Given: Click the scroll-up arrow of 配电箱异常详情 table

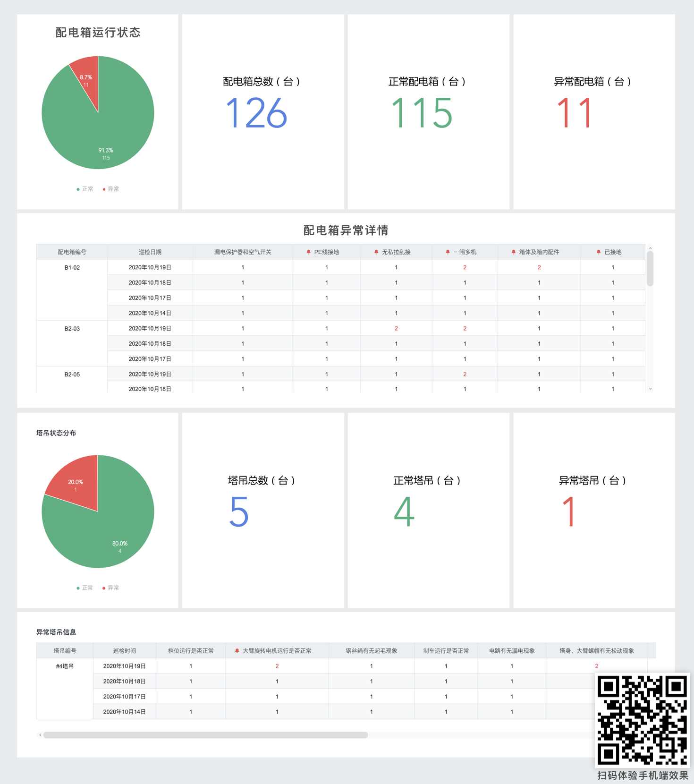Looking at the screenshot, I should click(x=650, y=248).
